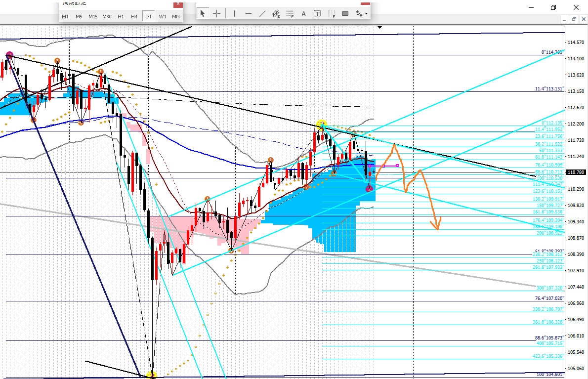Pick the horizontal line drawing tool

[x=248, y=13]
